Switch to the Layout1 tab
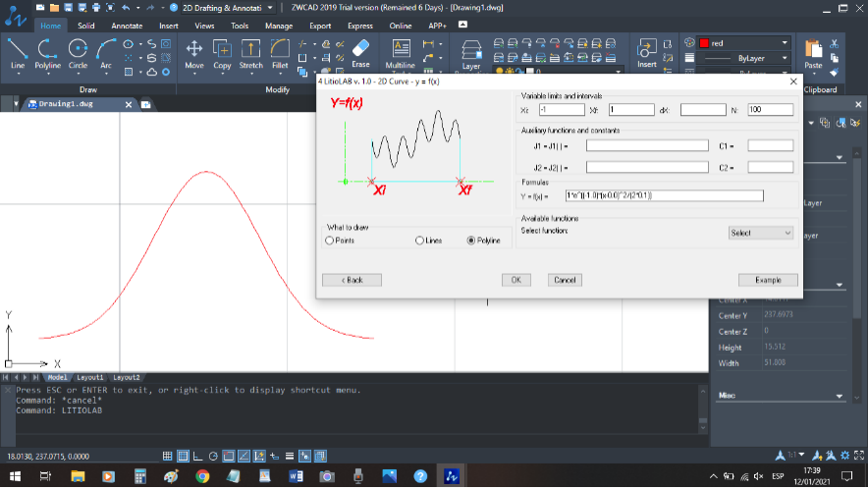 pos(89,377)
